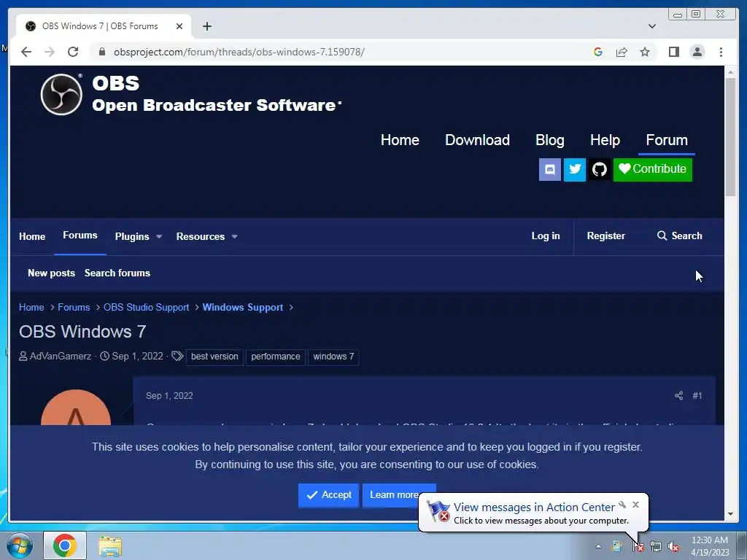This screenshot has height=560, width=747.
Task: Click the forward navigation arrow
Action: [50, 52]
